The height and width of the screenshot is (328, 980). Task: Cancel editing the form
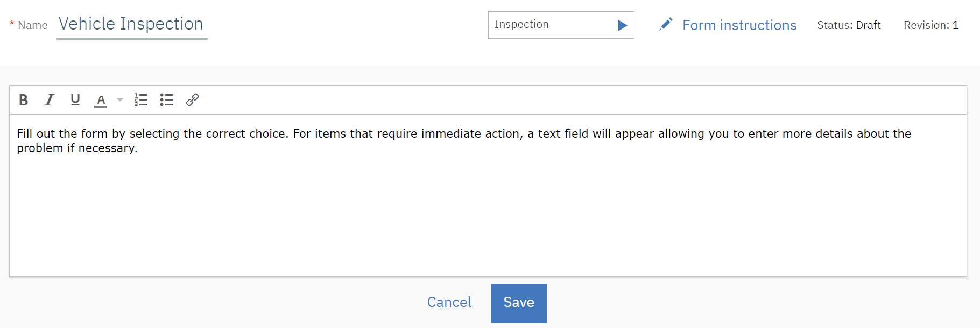pos(449,302)
